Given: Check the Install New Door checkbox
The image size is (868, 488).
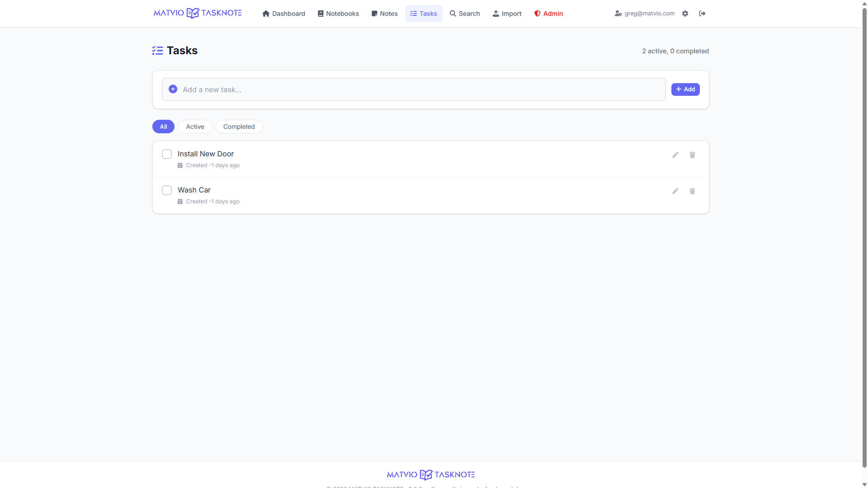Looking at the screenshot, I should (x=167, y=154).
